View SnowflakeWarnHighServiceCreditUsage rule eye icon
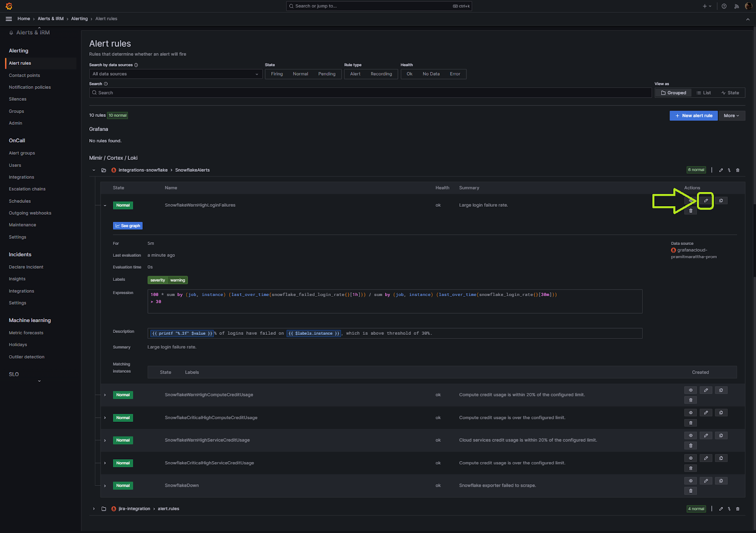The width and height of the screenshot is (756, 533). coord(691,436)
